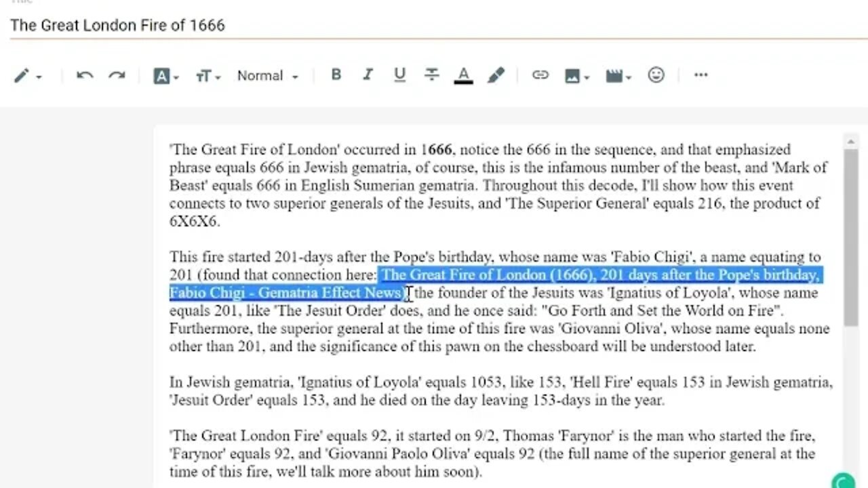
Task: Click the scroll up arrow of the editor
Action: pos(850,141)
